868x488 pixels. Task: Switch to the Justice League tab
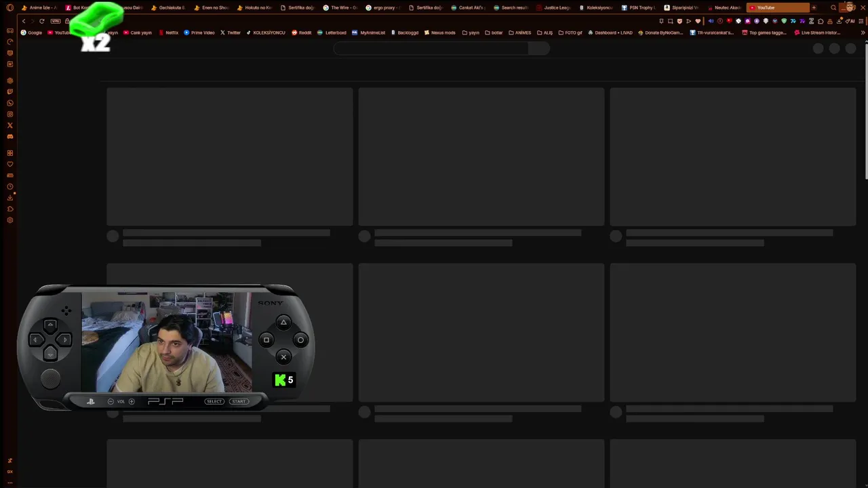click(553, 7)
